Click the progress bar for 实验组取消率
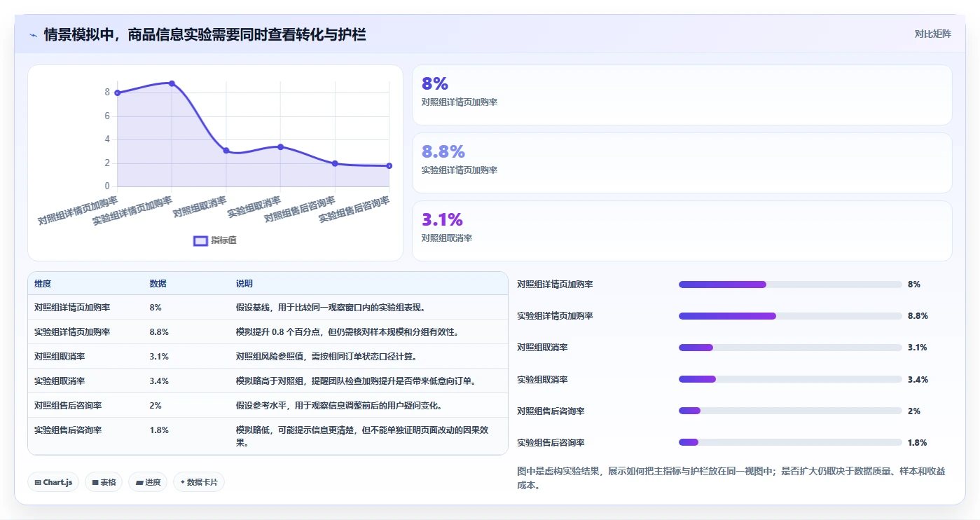This screenshot has width=980, height=520. (790, 379)
